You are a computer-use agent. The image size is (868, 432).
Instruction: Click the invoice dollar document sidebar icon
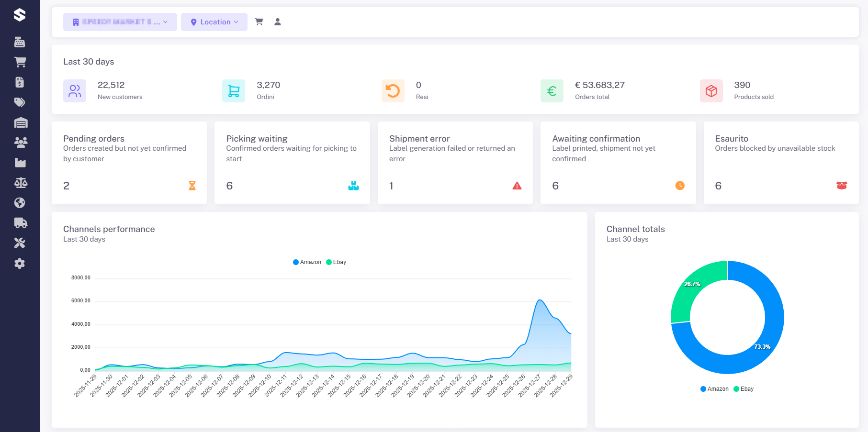tap(20, 82)
